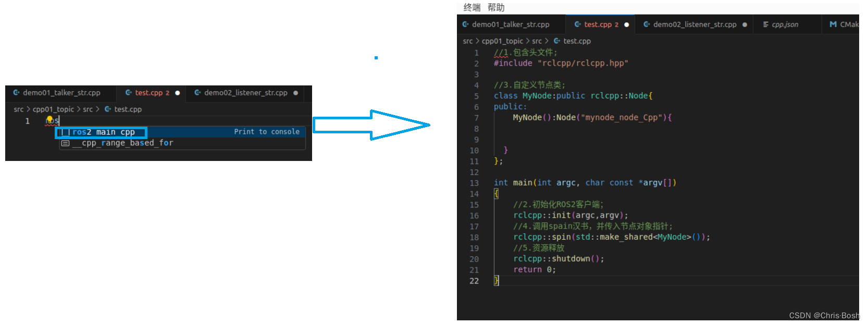Click line number 5 in right editor

point(476,96)
